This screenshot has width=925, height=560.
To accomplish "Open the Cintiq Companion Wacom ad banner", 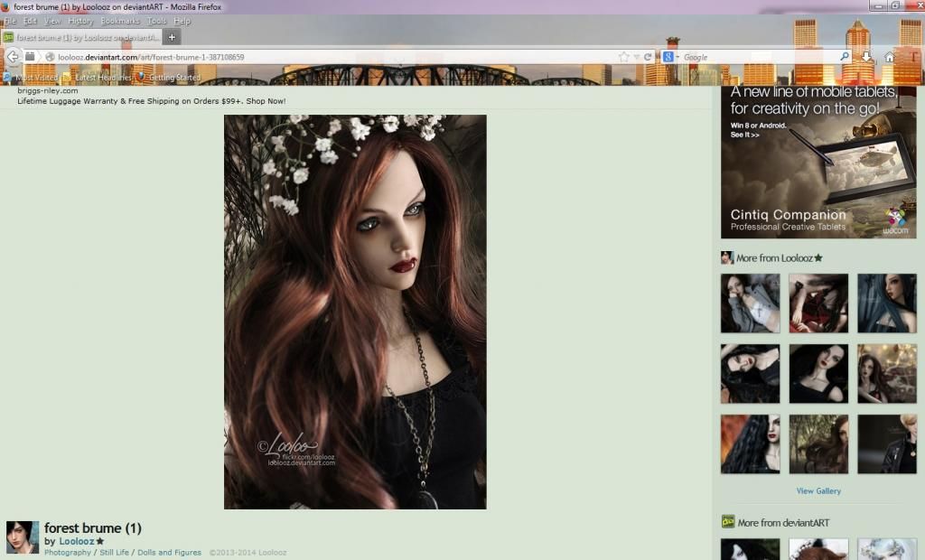I will click(818, 163).
